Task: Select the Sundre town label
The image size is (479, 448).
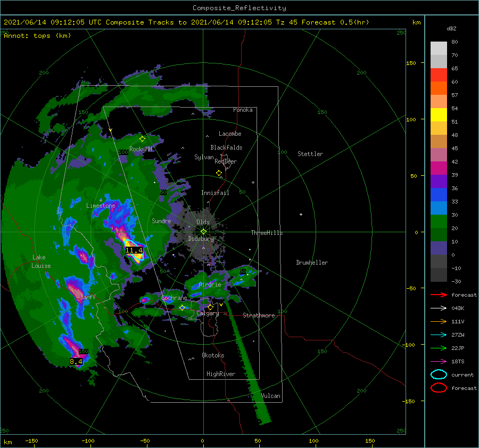Action: point(161,221)
